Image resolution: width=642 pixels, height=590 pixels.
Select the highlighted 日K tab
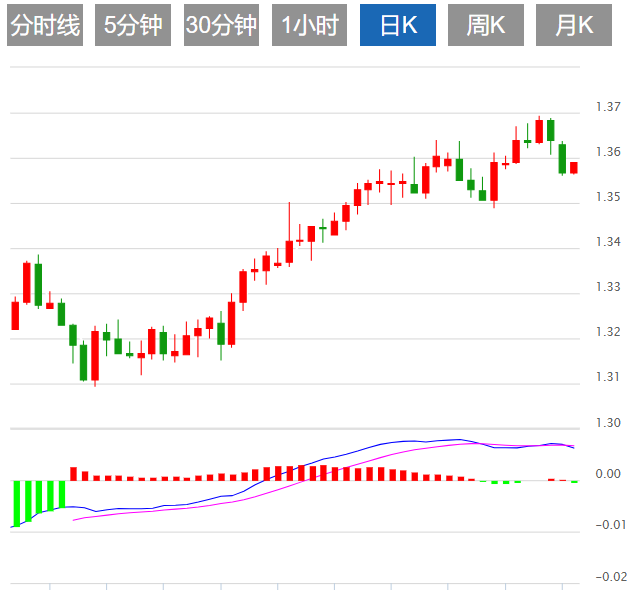[398, 26]
